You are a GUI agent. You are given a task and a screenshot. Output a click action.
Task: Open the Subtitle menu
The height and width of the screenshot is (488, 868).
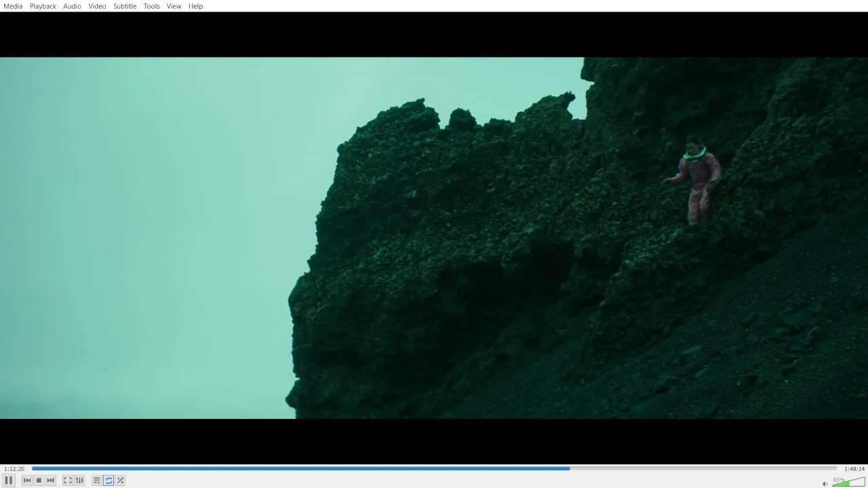[x=125, y=6]
